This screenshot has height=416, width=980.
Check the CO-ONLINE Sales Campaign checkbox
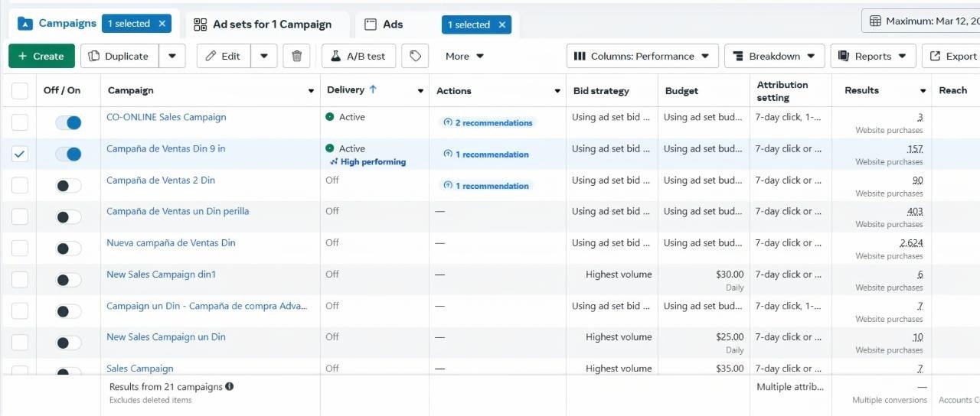click(x=20, y=122)
